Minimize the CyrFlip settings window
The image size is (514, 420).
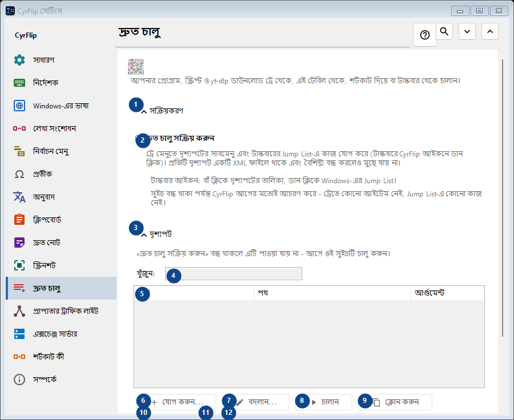(x=460, y=11)
